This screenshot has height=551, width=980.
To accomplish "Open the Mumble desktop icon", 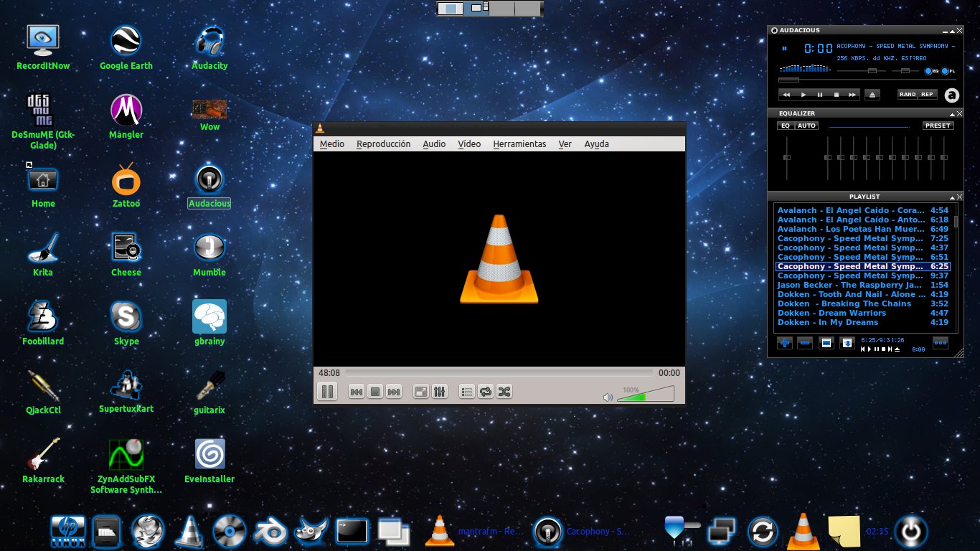I will [209, 254].
